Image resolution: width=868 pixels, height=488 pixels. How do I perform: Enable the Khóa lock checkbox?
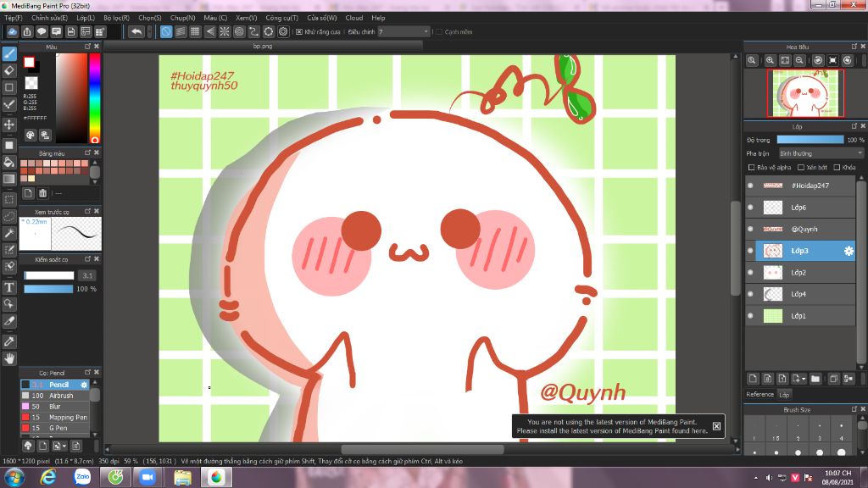[x=837, y=167]
